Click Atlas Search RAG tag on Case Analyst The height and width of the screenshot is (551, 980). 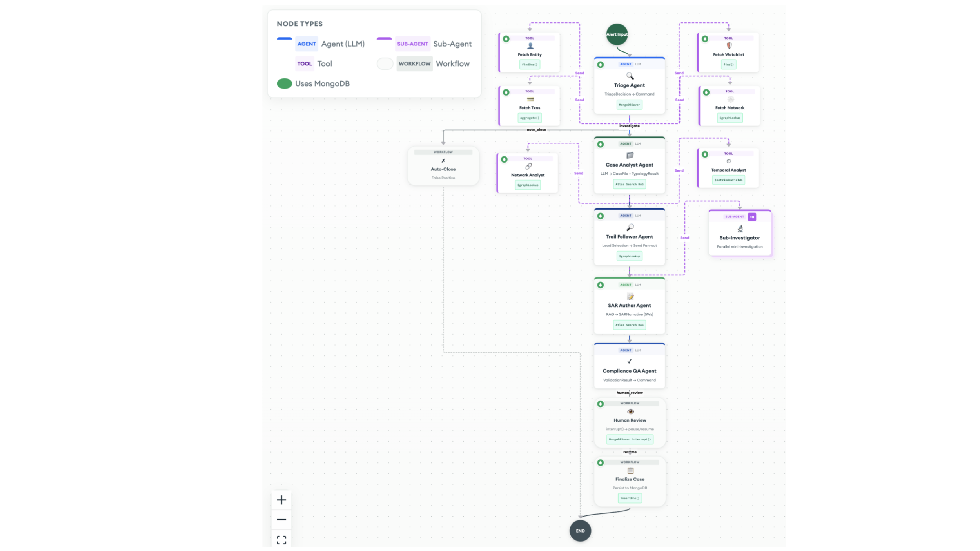pos(629,184)
